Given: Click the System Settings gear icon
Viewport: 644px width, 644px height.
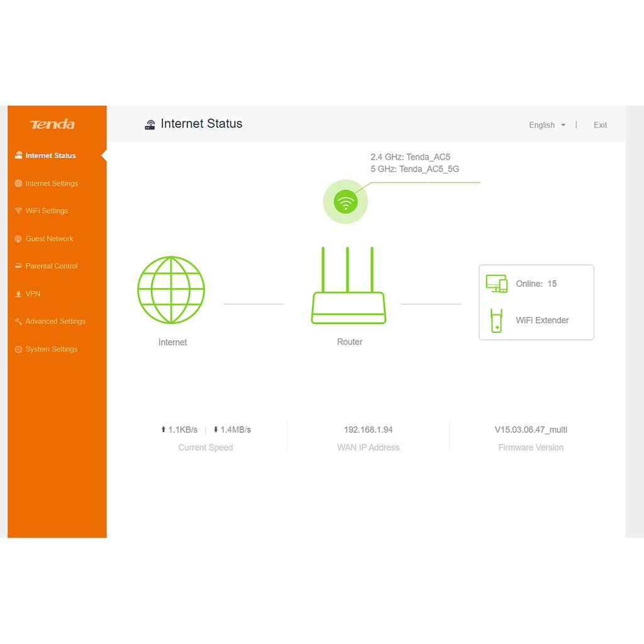Looking at the screenshot, I should [18, 349].
